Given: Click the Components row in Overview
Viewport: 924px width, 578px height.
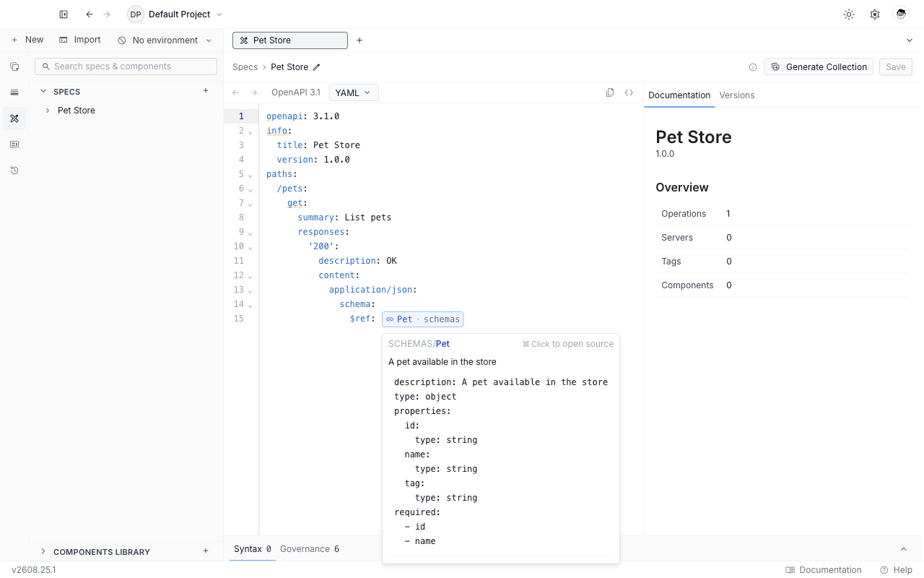Looking at the screenshot, I should point(783,285).
